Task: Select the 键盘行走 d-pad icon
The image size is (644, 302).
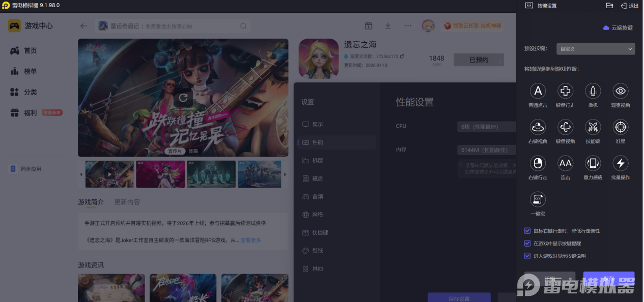Action: click(566, 91)
